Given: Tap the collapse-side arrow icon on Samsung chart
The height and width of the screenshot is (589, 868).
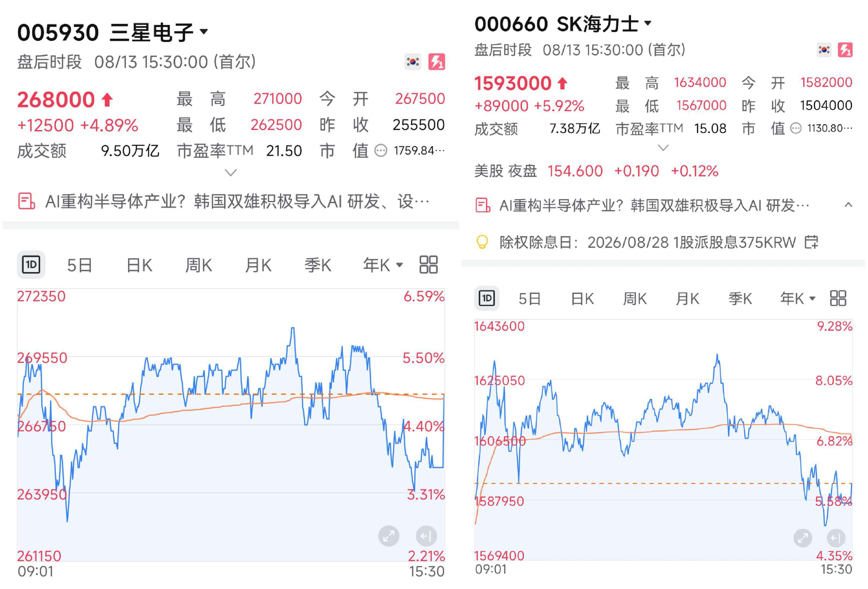Looking at the screenshot, I should 426,536.
